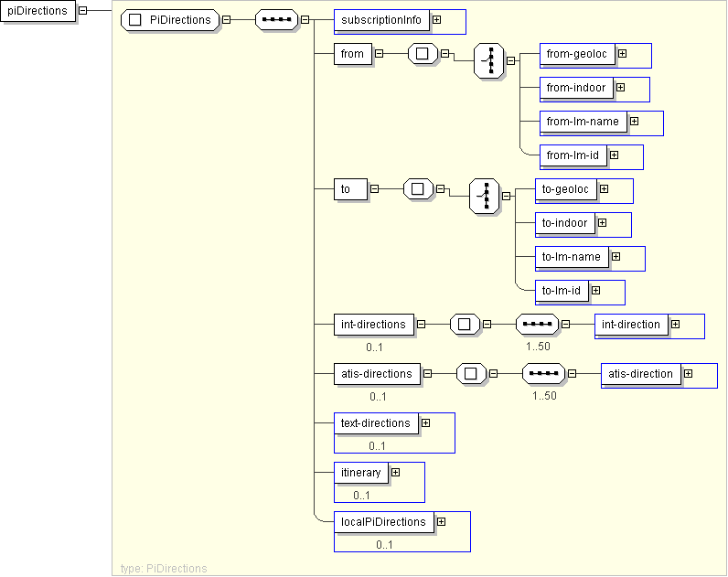Expand the itinerary element

[395, 473]
